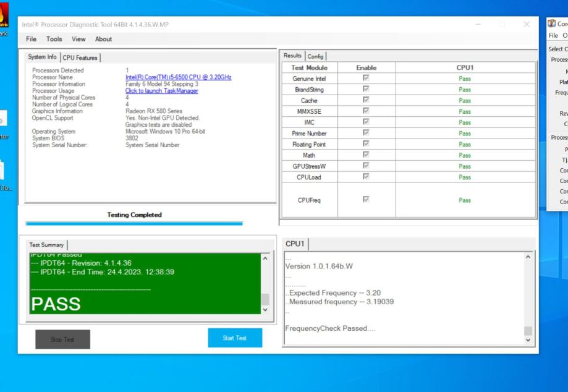
Task: Click the IPDT64 Revision 4.1.4.36 line
Action: click(x=81, y=263)
